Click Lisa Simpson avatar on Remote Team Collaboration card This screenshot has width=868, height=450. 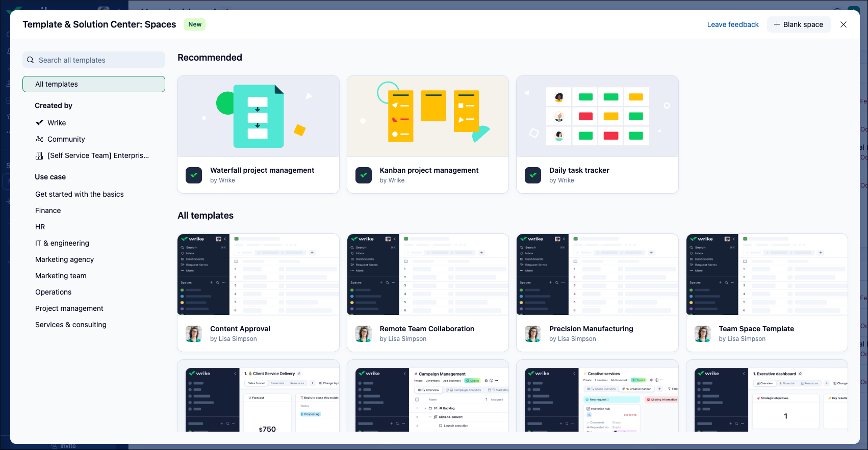pyautogui.click(x=364, y=334)
